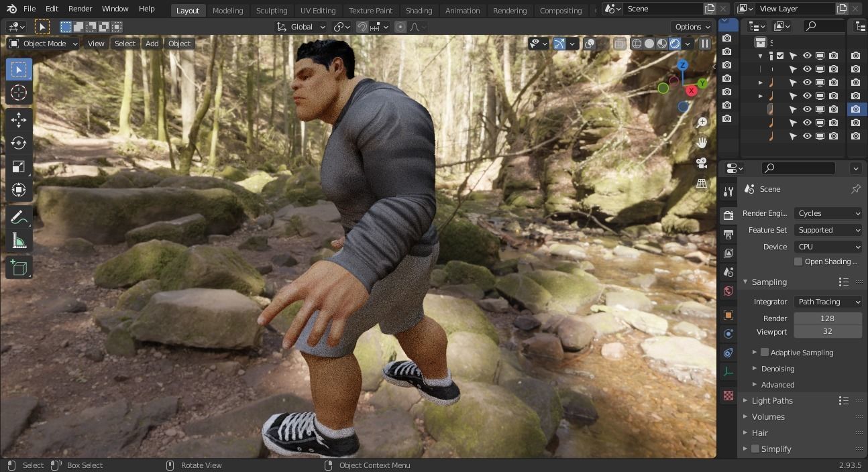This screenshot has height=472, width=868.
Task: Enable Adaptive Sampling checkbox
Action: [x=765, y=352]
